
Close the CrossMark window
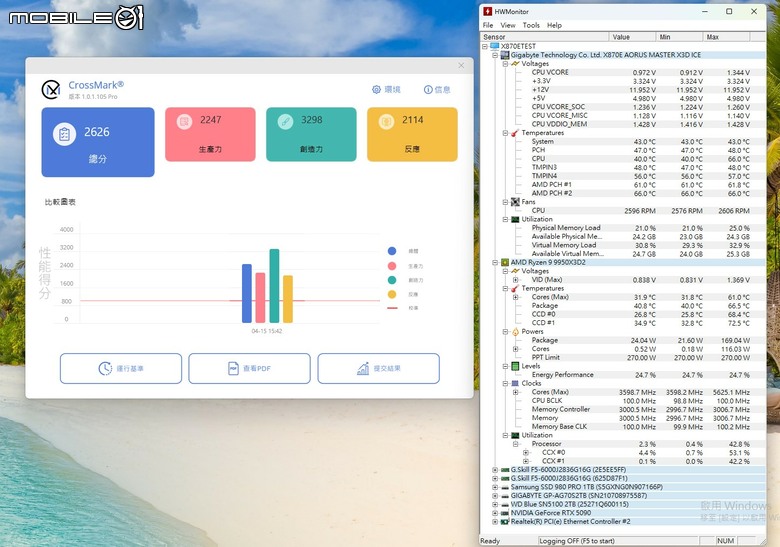tap(461, 66)
